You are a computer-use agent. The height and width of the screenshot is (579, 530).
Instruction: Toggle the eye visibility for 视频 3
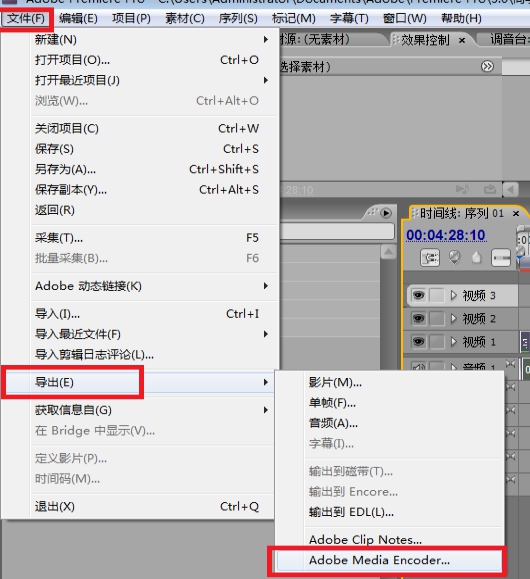point(418,295)
